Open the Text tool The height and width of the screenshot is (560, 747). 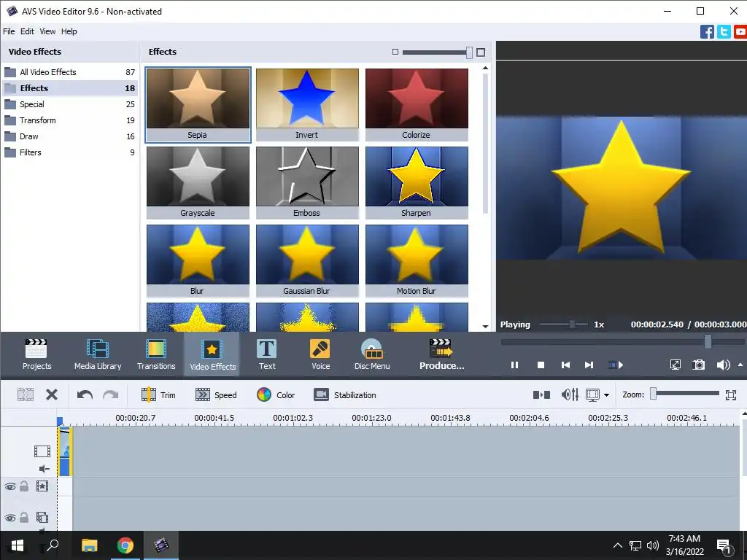point(267,354)
